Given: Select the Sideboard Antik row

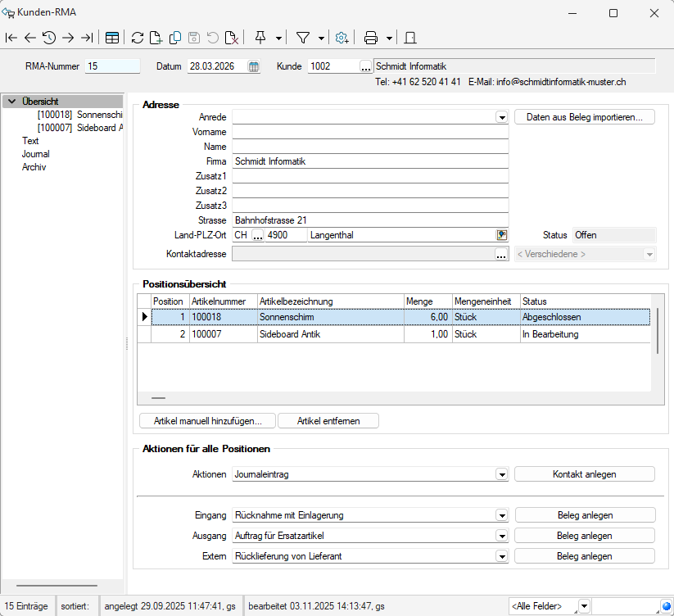Looking at the screenshot, I should click(328, 334).
